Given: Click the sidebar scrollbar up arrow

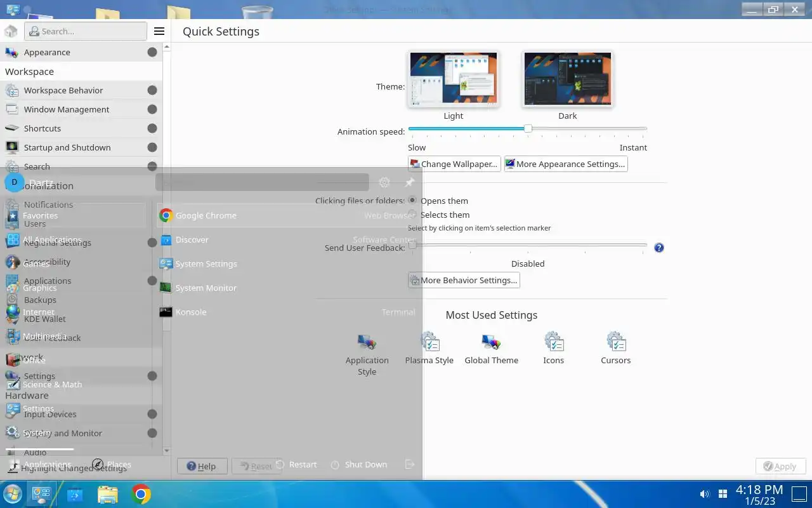Looking at the screenshot, I should pos(167,47).
